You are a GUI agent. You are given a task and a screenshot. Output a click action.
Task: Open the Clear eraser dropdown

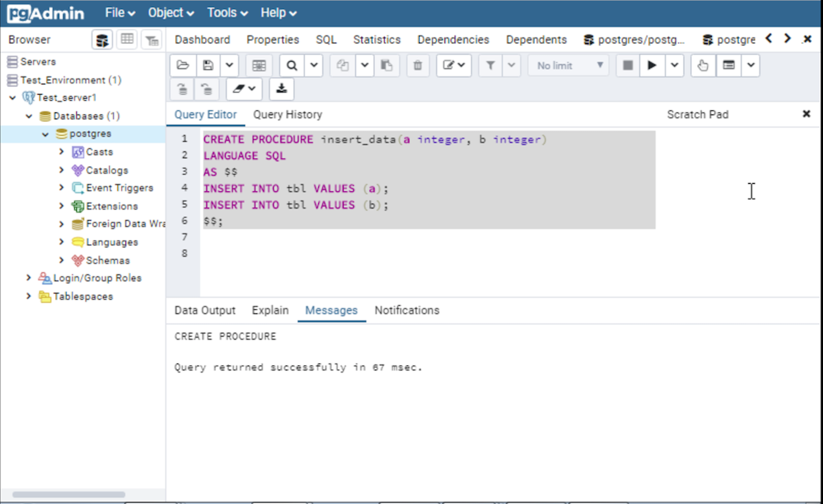pyautogui.click(x=244, y=88)
